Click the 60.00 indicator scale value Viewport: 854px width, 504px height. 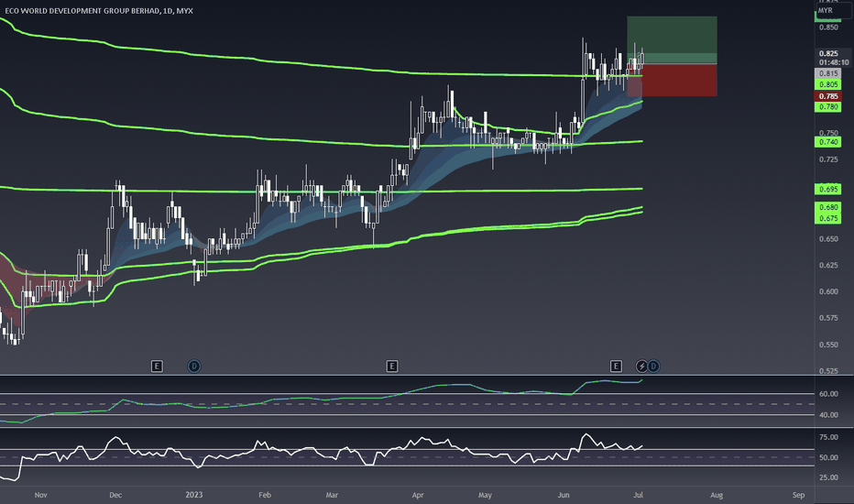[828, 393]
